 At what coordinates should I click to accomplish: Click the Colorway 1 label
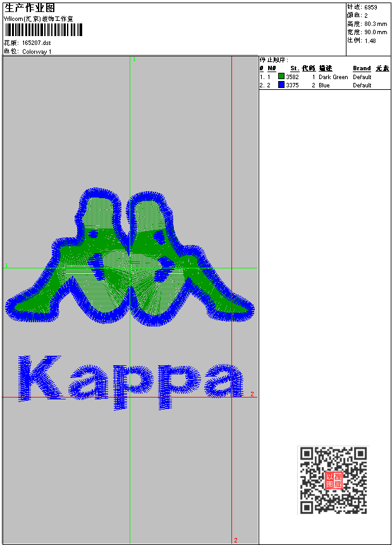[37, 51]
